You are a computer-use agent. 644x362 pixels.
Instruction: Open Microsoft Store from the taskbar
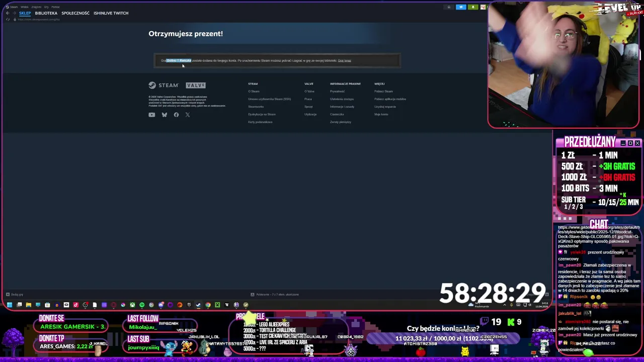(47, 305)
